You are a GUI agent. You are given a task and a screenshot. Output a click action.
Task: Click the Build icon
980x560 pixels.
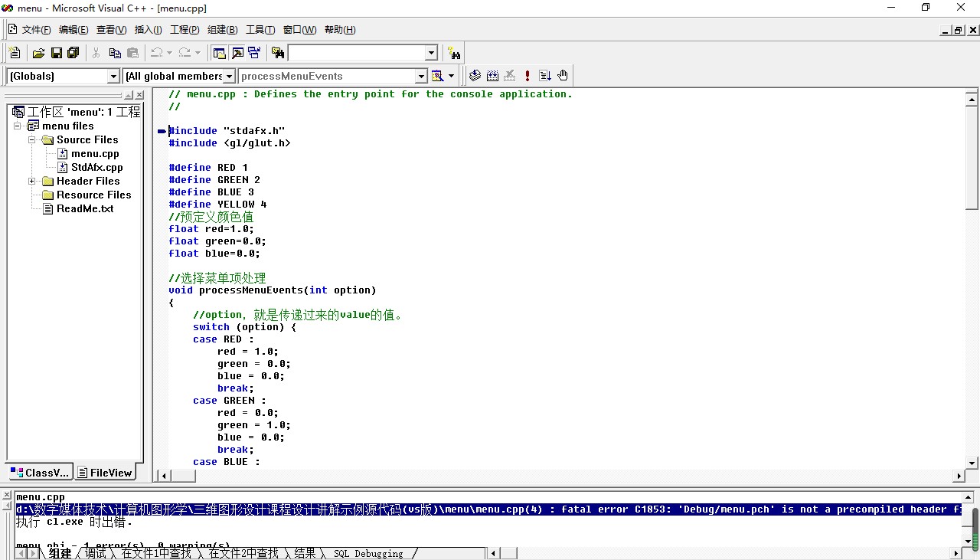pyautogui.click(x=492, y=76)
